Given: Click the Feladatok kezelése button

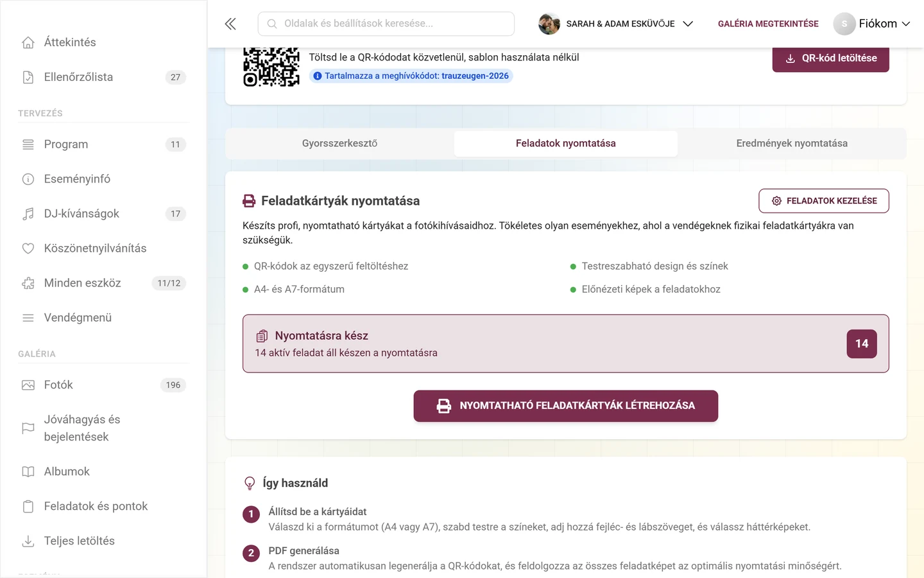Looking at the screenshot, I should tap(824, 201).
